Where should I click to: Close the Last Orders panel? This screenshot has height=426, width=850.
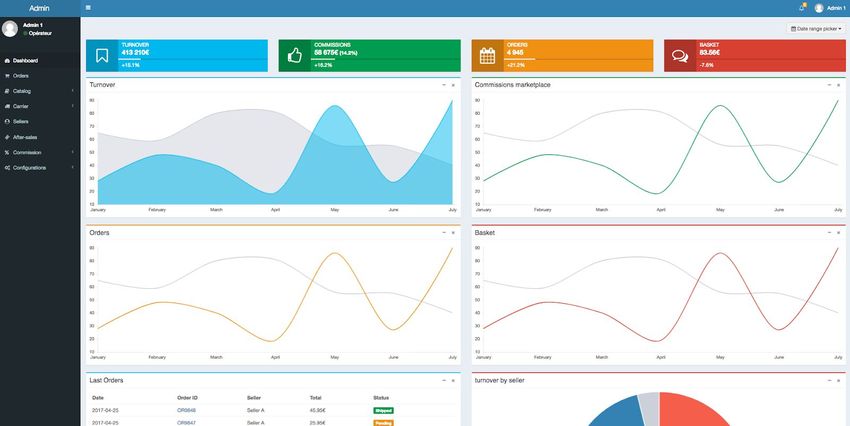(453, 380)
